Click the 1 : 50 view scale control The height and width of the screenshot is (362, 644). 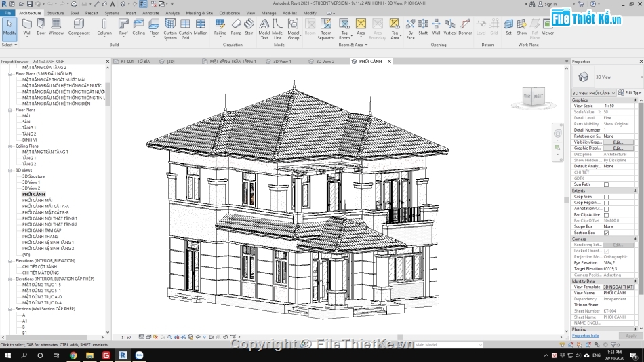tap(126, 337)
